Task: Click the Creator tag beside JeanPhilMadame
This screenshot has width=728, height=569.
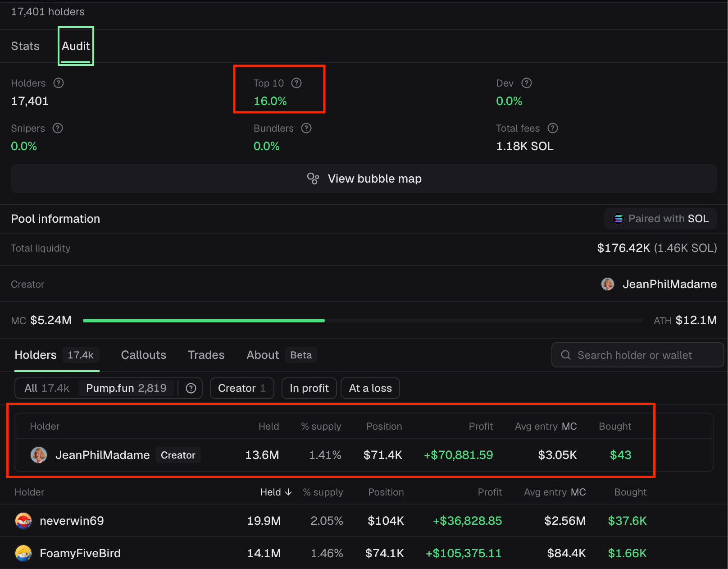Action: (x=178, y=455)
